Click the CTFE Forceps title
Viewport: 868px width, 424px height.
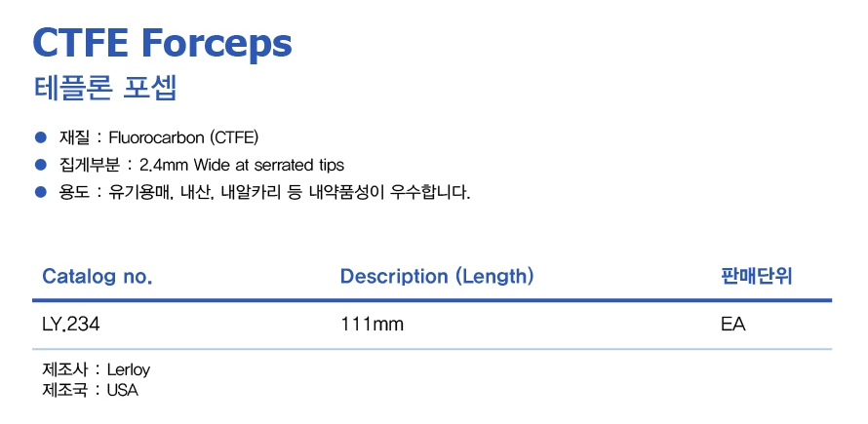point(163,43)
